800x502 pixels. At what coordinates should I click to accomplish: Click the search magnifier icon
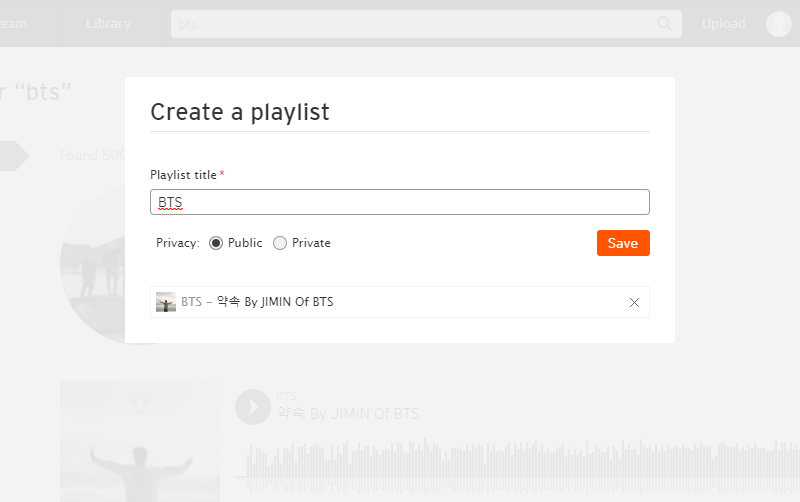[x=664, y=23]
